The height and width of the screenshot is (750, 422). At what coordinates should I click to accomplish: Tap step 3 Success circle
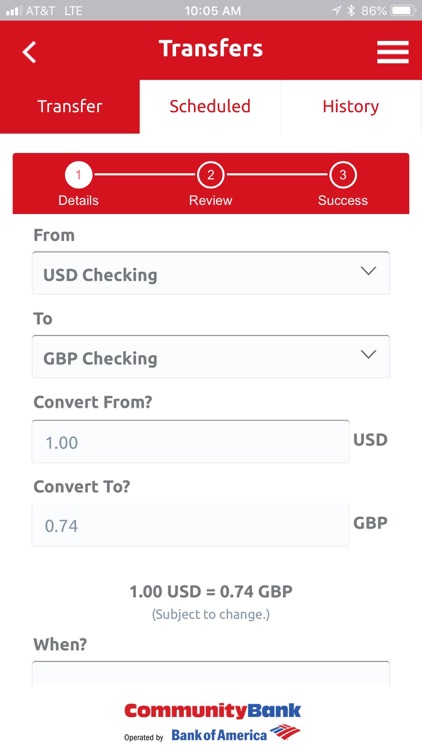point(343,175)
